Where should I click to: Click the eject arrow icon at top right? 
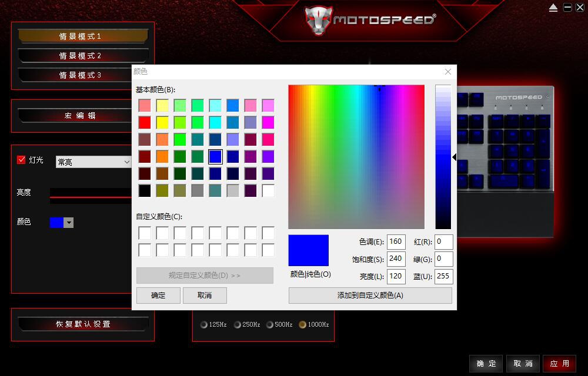(x=553, y=8)
